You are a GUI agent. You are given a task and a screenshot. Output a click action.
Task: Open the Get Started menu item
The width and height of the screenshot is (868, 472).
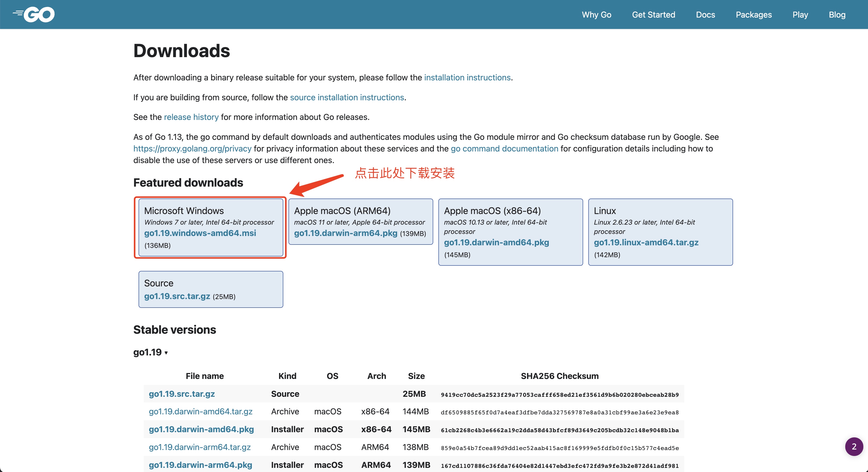653,15
